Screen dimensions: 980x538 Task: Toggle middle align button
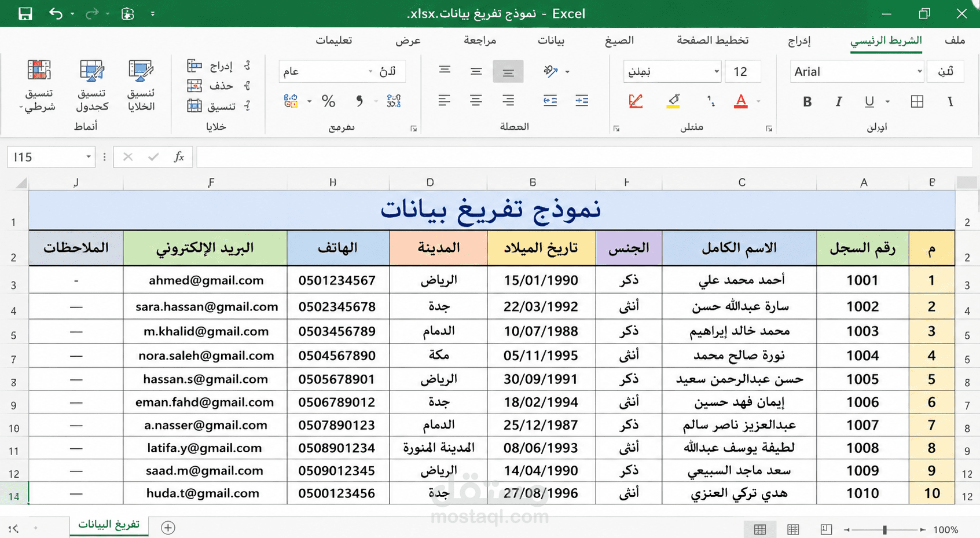(476, 71)
